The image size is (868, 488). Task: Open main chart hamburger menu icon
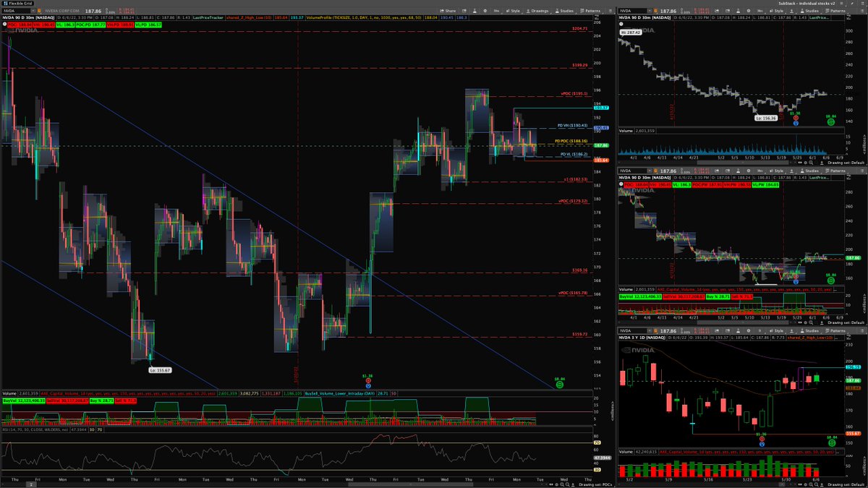610,11
